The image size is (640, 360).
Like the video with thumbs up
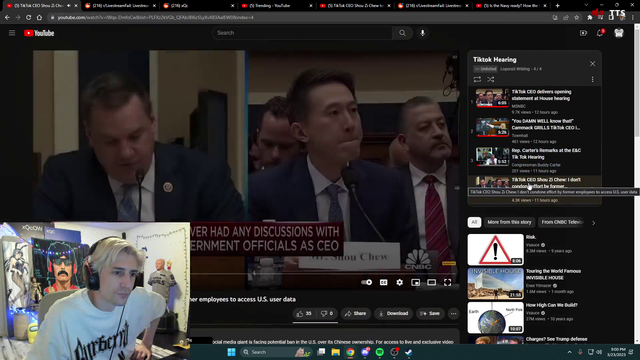[x=304, y=313]
